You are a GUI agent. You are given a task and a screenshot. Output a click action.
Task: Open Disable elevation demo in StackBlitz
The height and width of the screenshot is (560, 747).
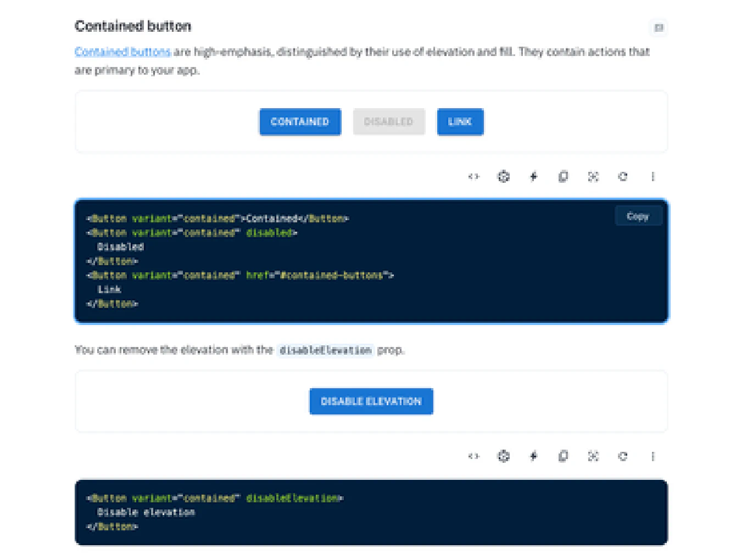coord(533,456)
